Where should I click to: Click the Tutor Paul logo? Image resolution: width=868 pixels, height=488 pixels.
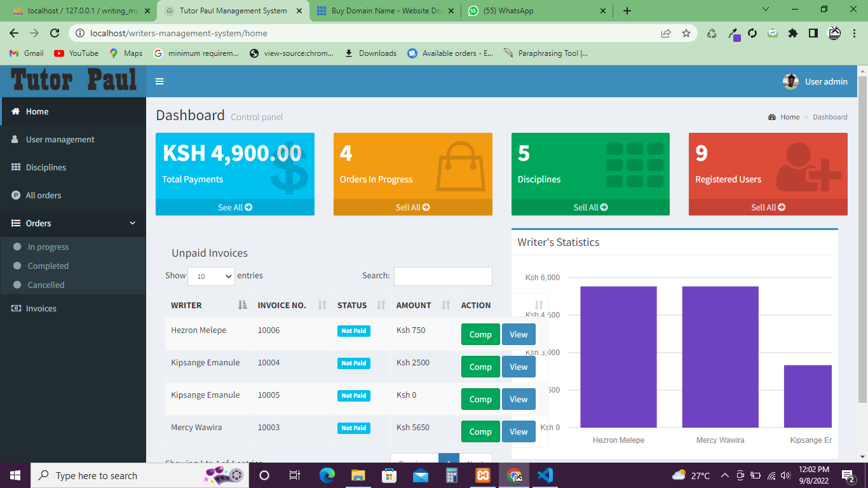74,81
